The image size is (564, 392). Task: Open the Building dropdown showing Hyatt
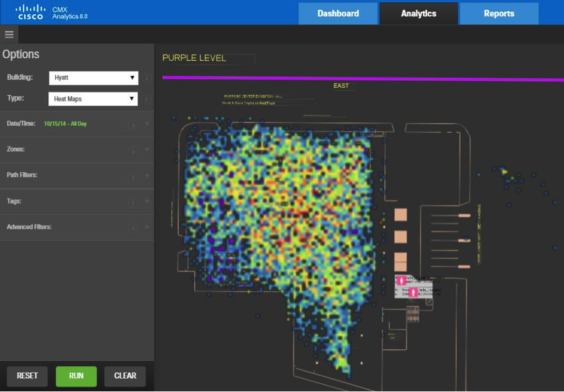click(93, 78)
